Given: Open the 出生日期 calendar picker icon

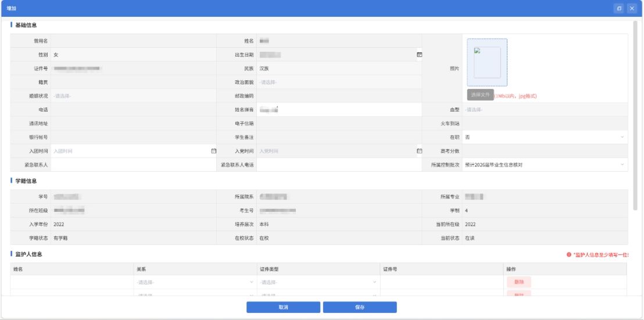Looking at the screenshot, I should pos(419,54).
